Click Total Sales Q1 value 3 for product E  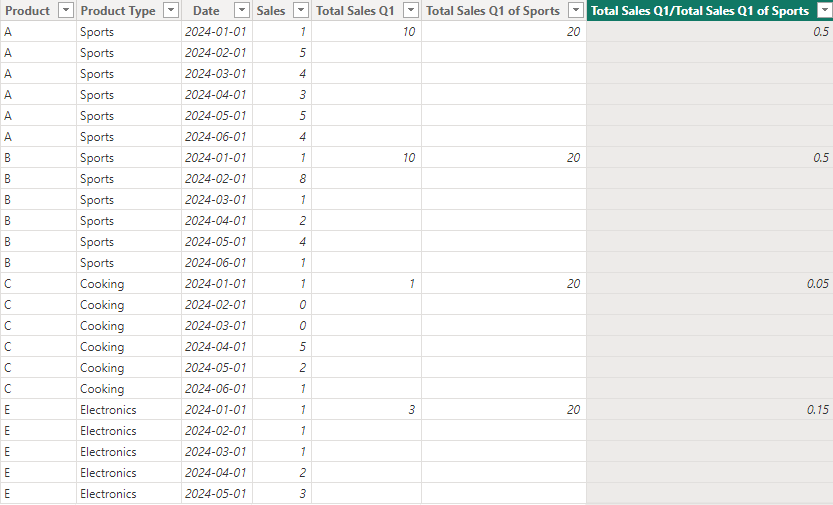pyautogui.click(x=367, y=409)
